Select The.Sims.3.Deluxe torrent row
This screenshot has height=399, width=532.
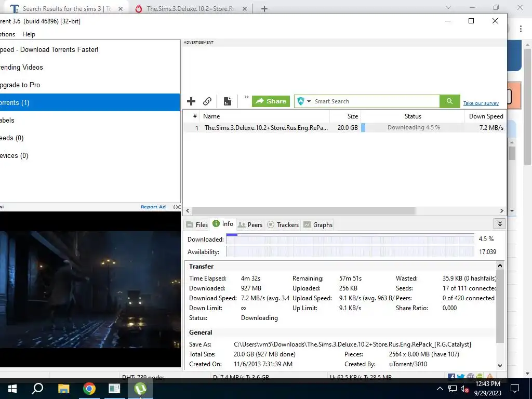(345, 128)
